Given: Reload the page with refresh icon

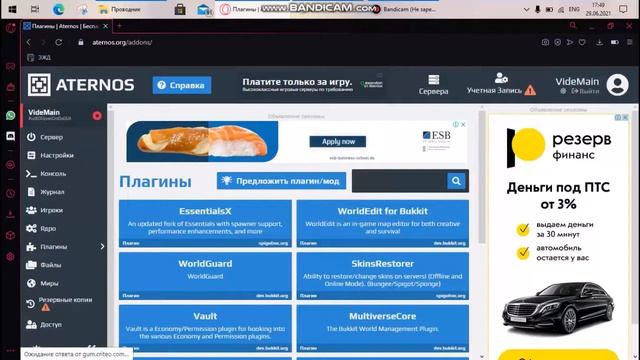Looking at the screenshot, I should tap(58, 42).
